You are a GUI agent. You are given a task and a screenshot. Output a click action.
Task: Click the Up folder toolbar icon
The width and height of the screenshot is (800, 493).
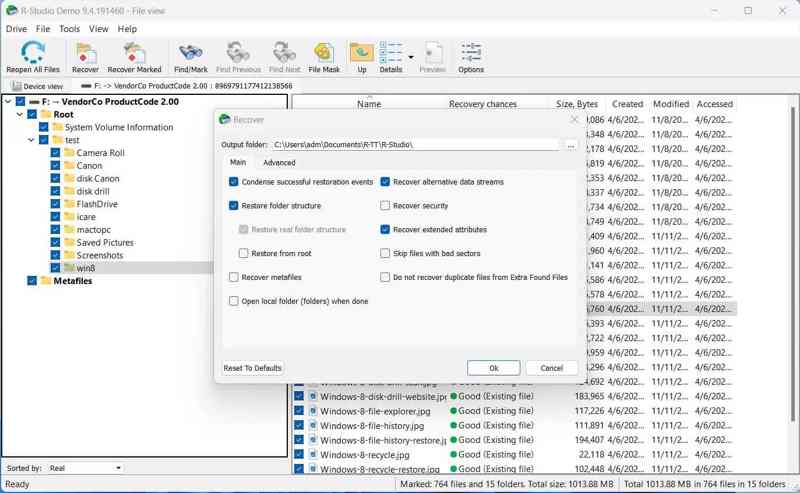click(x=362, y=53)
